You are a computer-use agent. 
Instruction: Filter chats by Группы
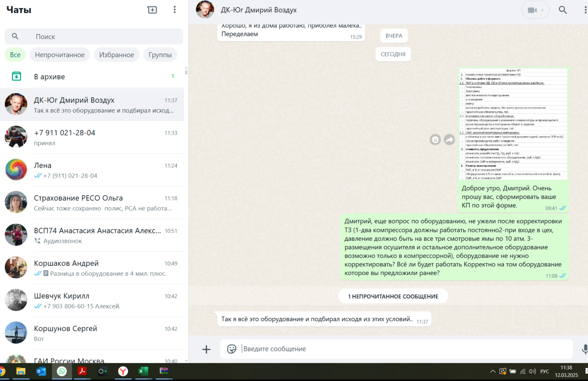160,55
